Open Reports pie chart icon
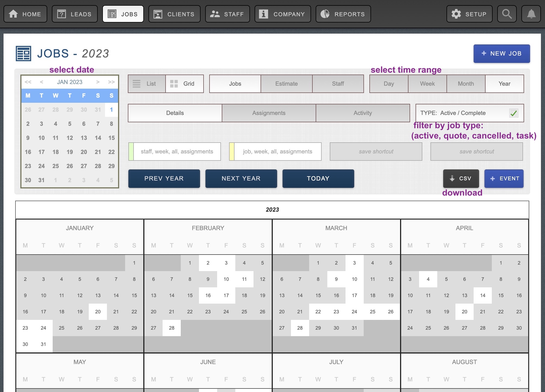 coord(325,14)
